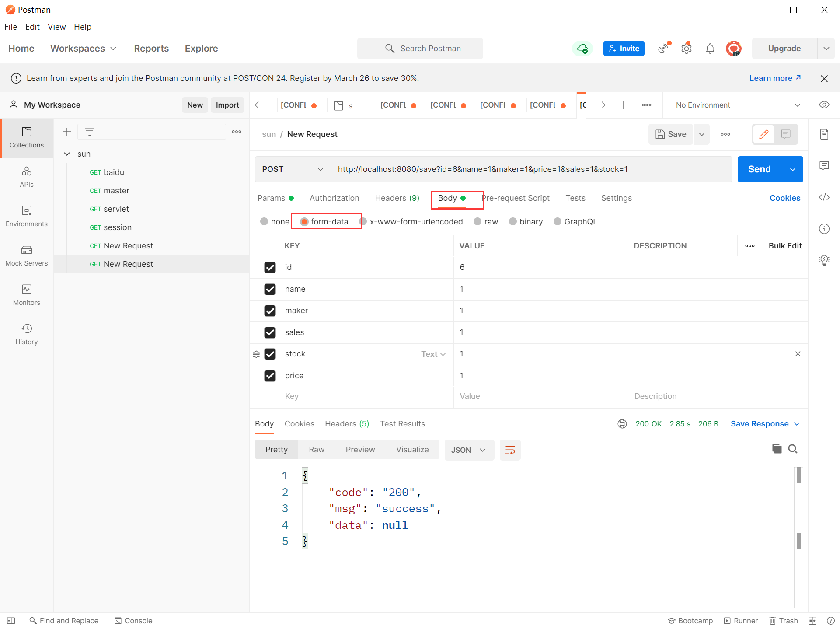Switch to the Pre-request Script tab
The width and height of the screenshot is (840, 629).
pyautogui.click(x=516, y=198)
